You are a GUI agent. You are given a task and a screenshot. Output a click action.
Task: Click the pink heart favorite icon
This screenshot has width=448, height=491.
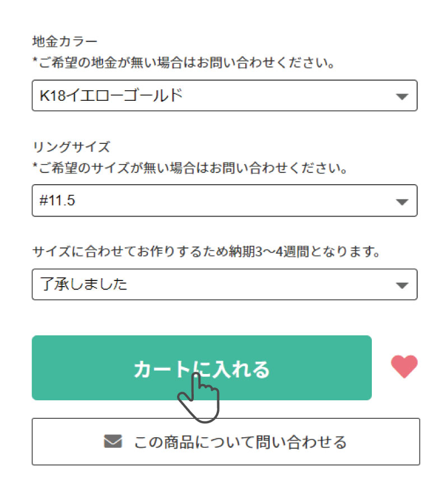pos(404,367)
